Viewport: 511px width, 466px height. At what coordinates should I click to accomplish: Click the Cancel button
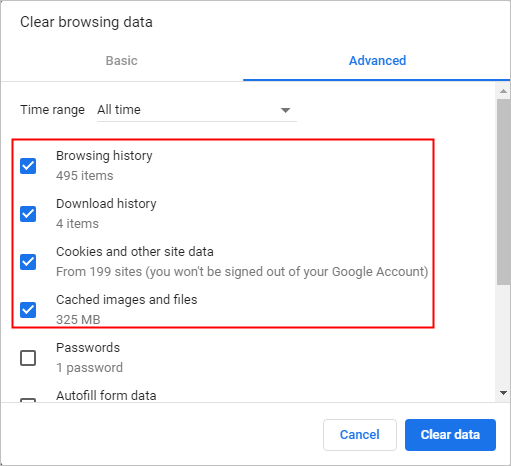[x=360, y=435]
